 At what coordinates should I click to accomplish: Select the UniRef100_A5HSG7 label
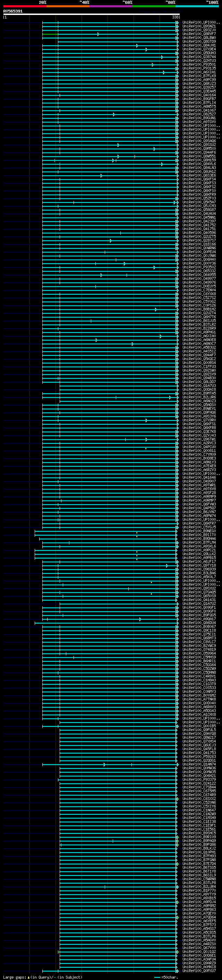(199, 929)
